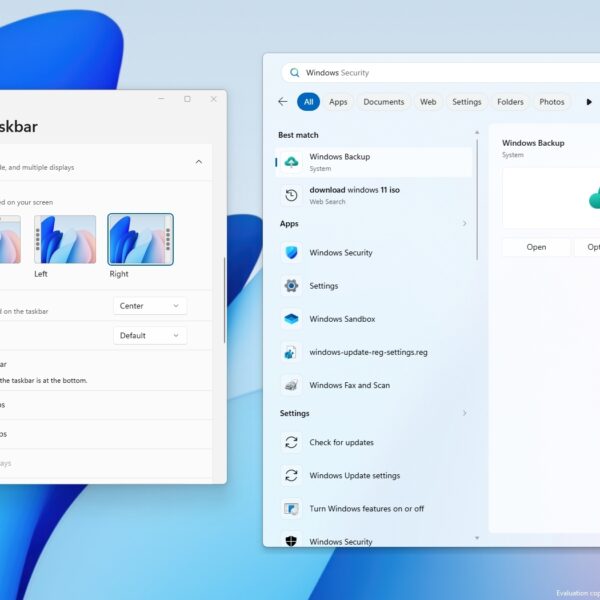Click the search results scrollbar thumb
The width and height of the screenshot is (600, 600).
477,200
